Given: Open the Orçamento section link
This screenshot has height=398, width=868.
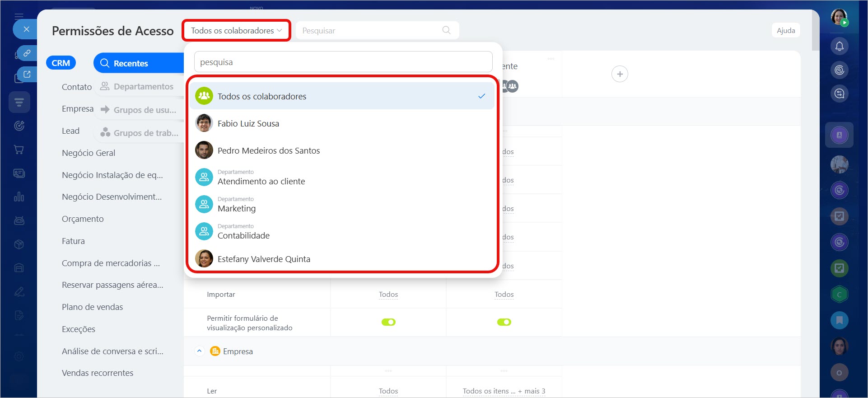Looking at the screenshot, I should [83, 219].
